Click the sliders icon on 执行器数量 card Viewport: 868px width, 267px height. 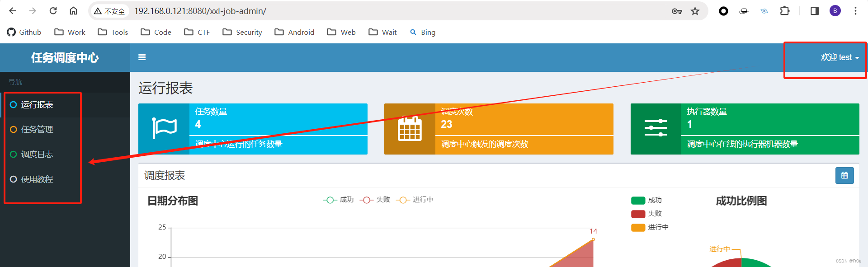656,128
